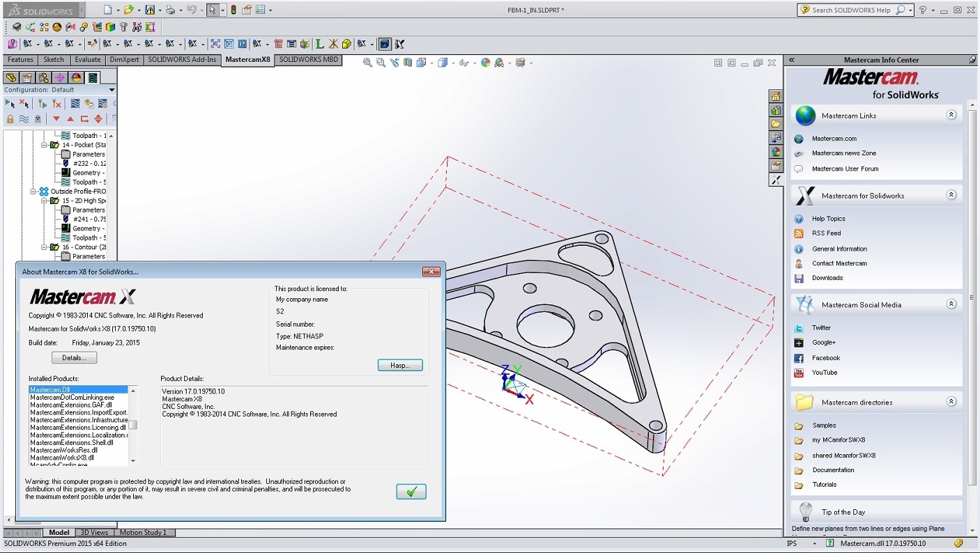Collapse the Mastercam for Solidworks section
Viewport: 980px width, 553px height.
point(951,195)
